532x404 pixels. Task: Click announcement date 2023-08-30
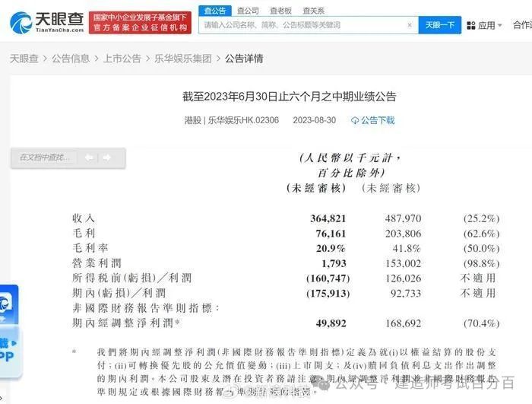point(315,120)
